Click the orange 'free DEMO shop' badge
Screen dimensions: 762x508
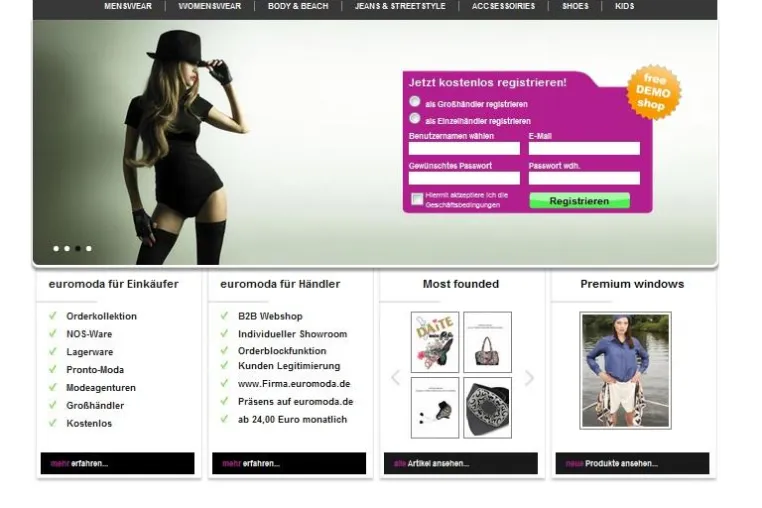point(654,92)
